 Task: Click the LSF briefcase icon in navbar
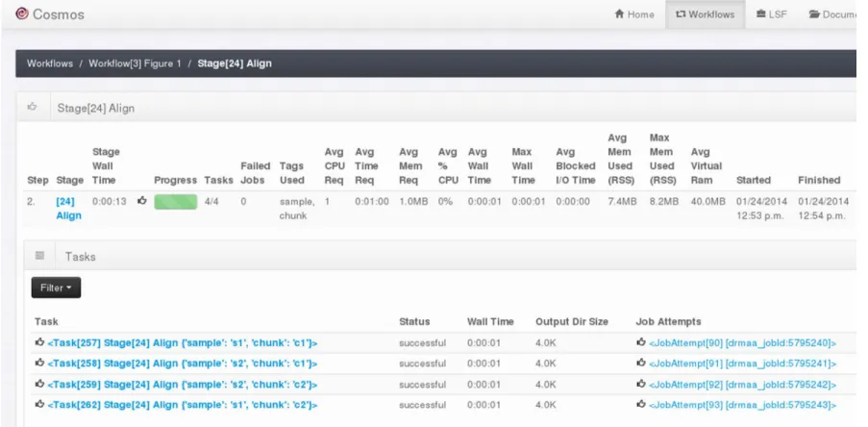click(761, 13)
